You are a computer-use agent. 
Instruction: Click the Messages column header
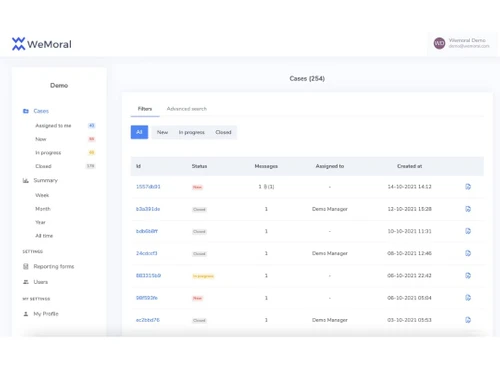266,166
